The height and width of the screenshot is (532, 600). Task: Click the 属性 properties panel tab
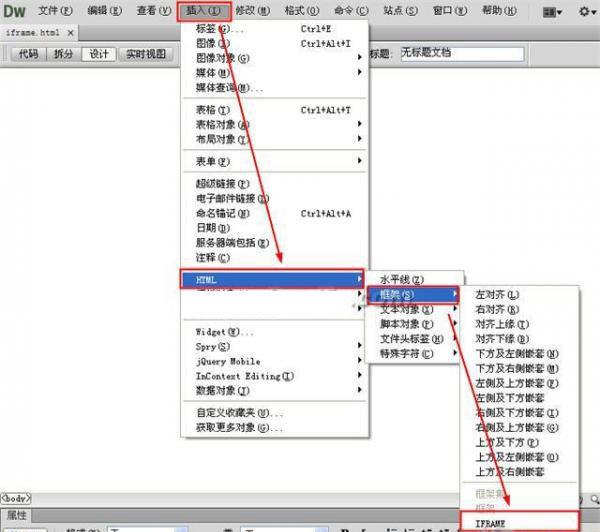[16, 515]
